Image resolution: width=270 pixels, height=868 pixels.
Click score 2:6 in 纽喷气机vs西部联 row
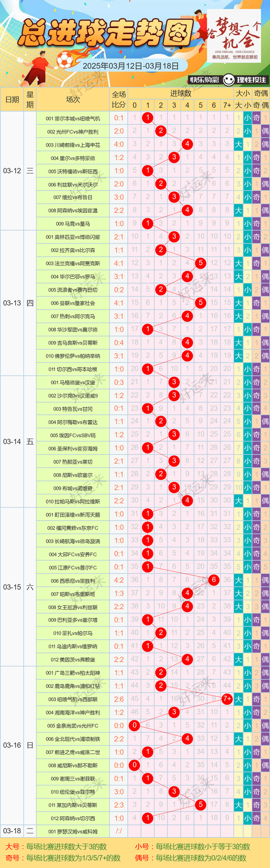(x=119, y=699)
